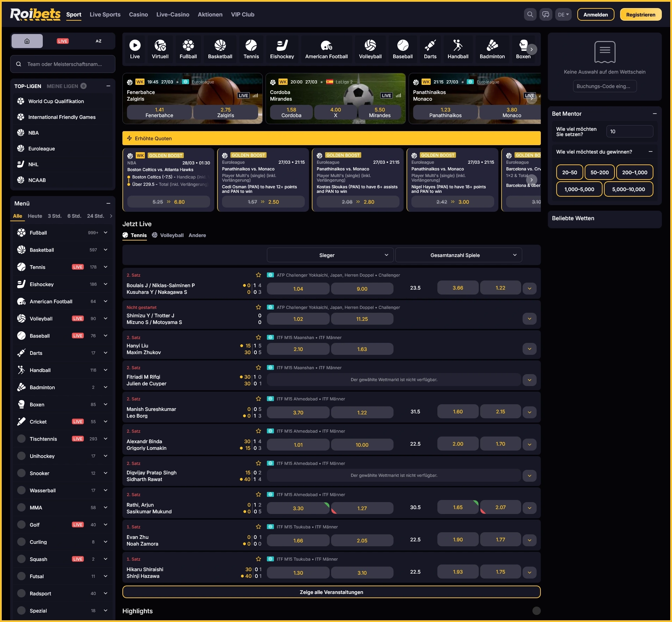Open Live Sports in top navigation
The width and height of the screenshot is (672, 622).
105,14
